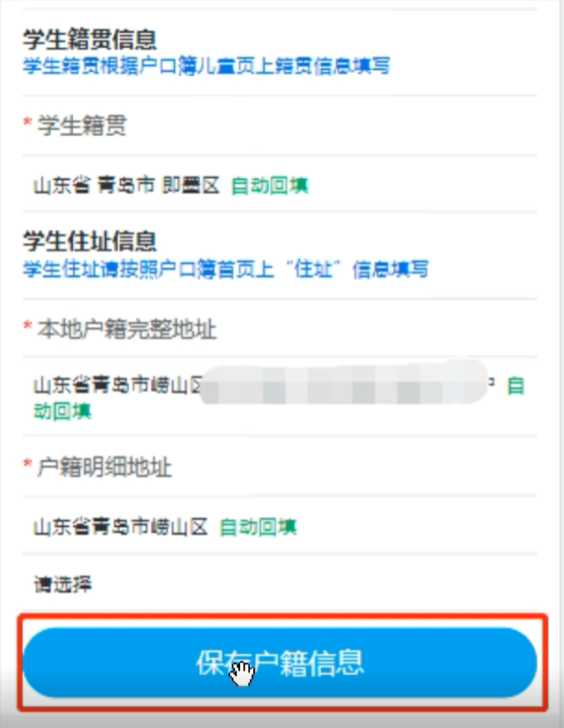Image resolution: width=564 pixels, height=728 pixels.
Task: Click the red asterisk before 户籍明细地址
Action: click(x=27, y=464)
